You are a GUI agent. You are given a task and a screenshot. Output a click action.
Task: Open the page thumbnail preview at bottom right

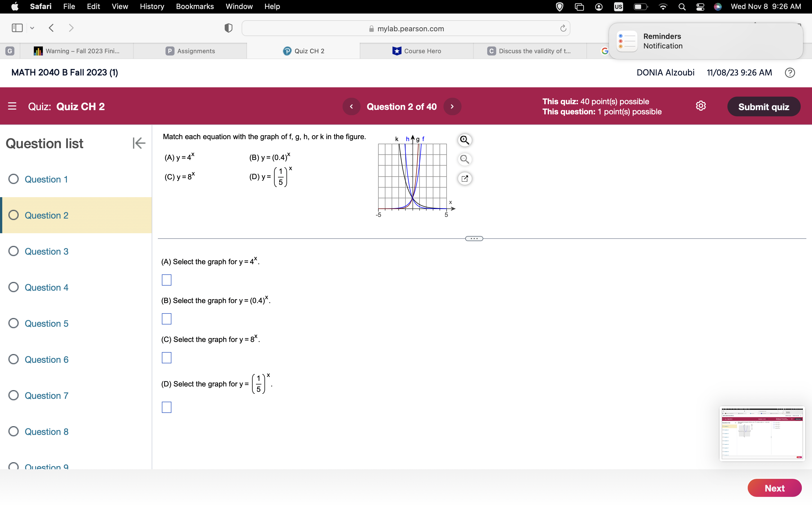pyautogui.click(x=762, y=433)
